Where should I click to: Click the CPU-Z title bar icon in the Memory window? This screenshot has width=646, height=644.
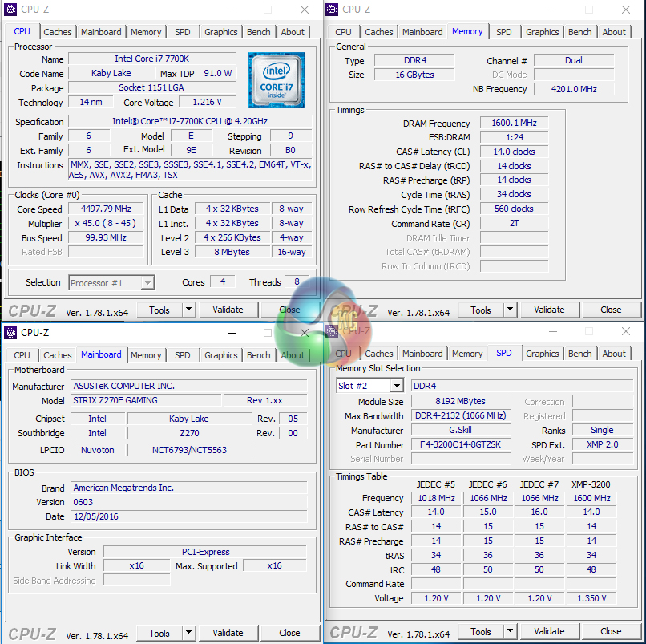tap(333, 10)
